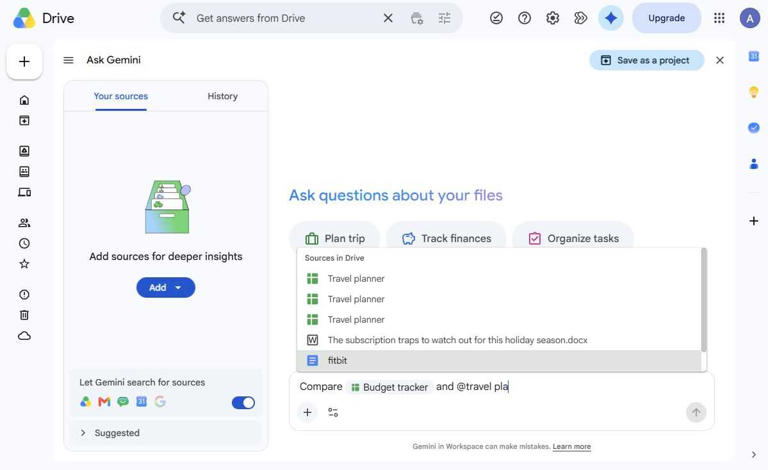Open Google Keep lightbulb in side panel
Screen dimensions: 768x470
point(754,92)
